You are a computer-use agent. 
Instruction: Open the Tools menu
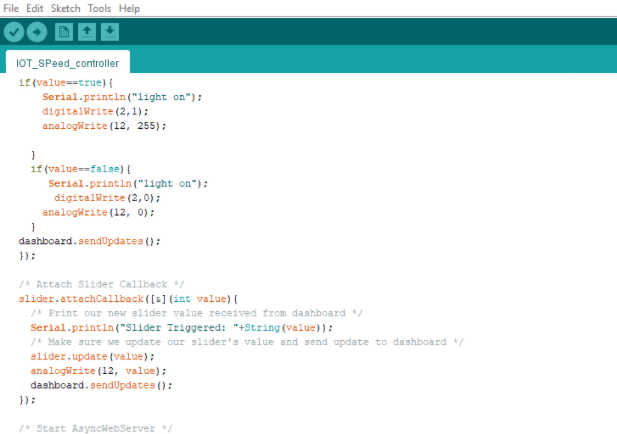point(99,8)
